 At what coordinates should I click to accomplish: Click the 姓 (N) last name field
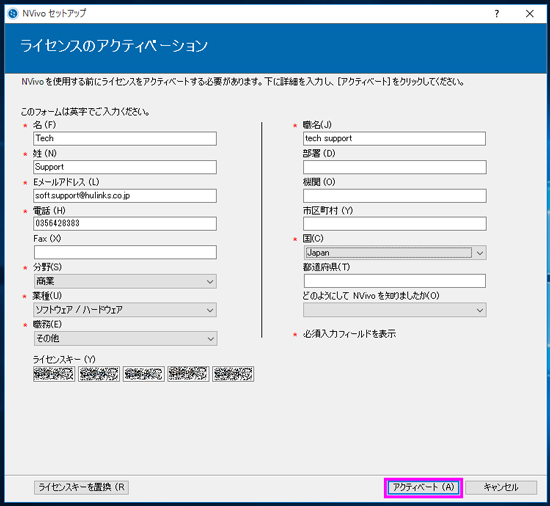click(125, 167)
